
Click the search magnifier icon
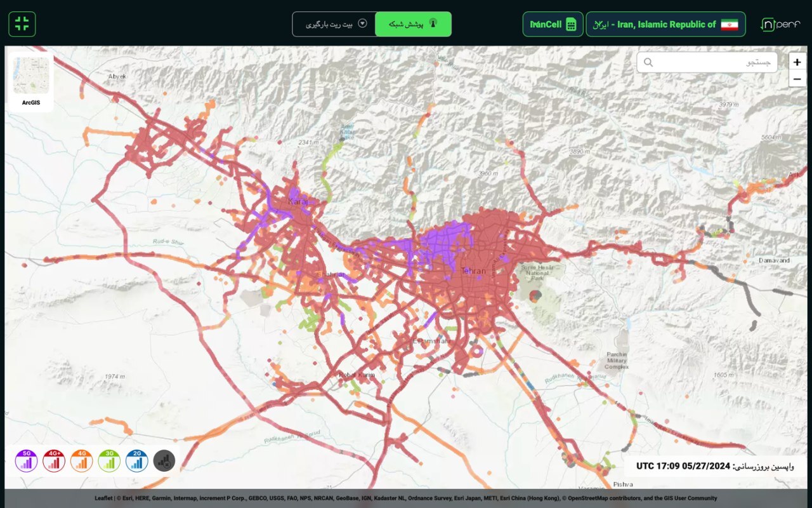(648, 62)
